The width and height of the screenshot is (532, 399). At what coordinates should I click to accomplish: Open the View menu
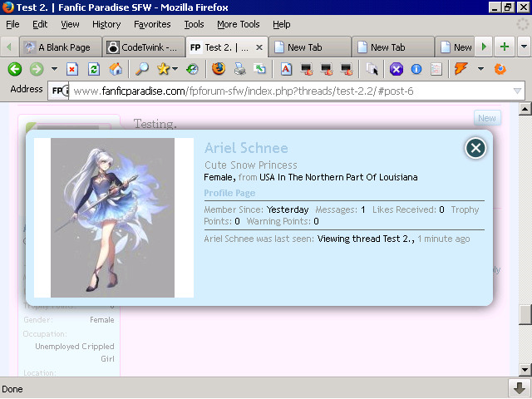pyautogui.click(x=70, y=24)
